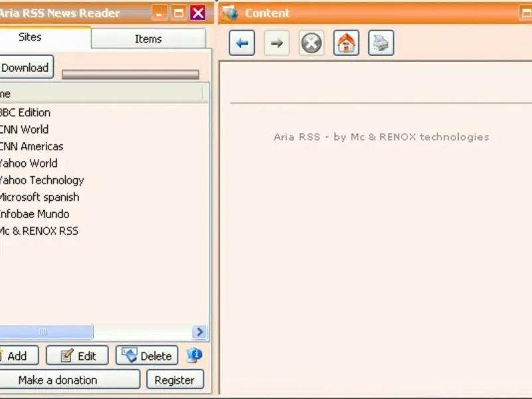
Task: Click the Download button
Action: 25,67
